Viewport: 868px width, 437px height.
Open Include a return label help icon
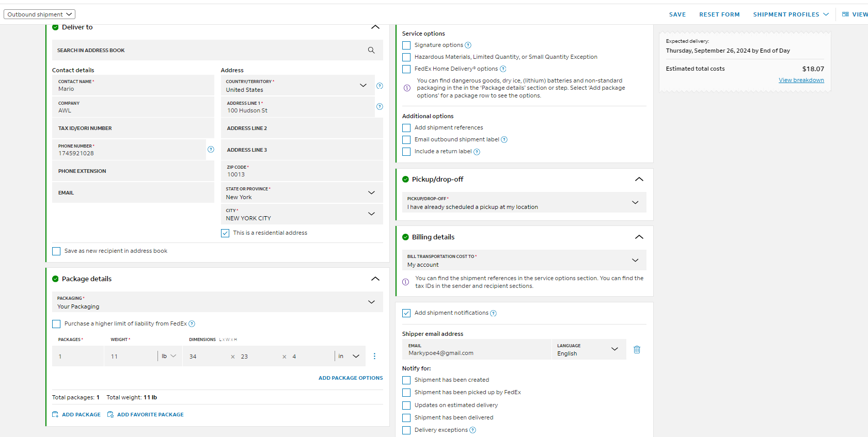[477, 152]
